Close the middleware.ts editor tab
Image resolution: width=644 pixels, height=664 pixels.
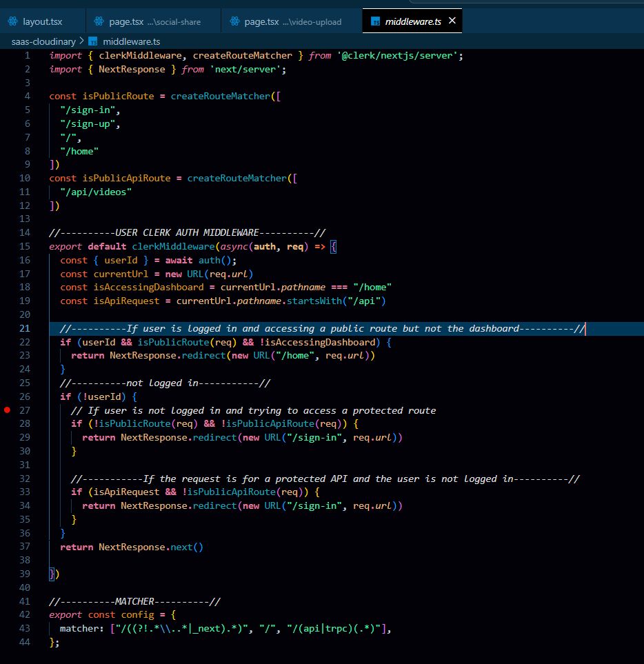[452, 21]
